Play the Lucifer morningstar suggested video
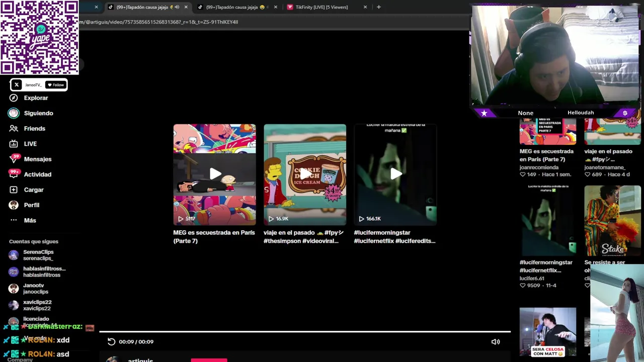This screenshot has height=362, width=644. (x=395, y=174)
